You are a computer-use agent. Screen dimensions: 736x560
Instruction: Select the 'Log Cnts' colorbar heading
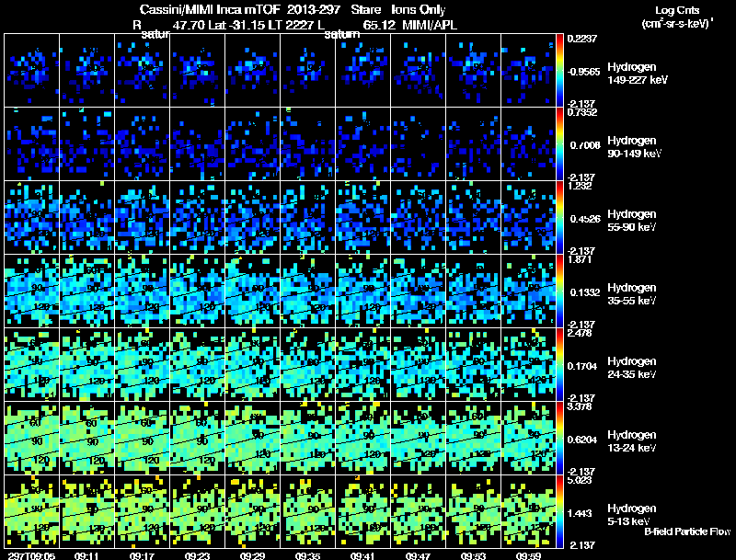point(677,10)
